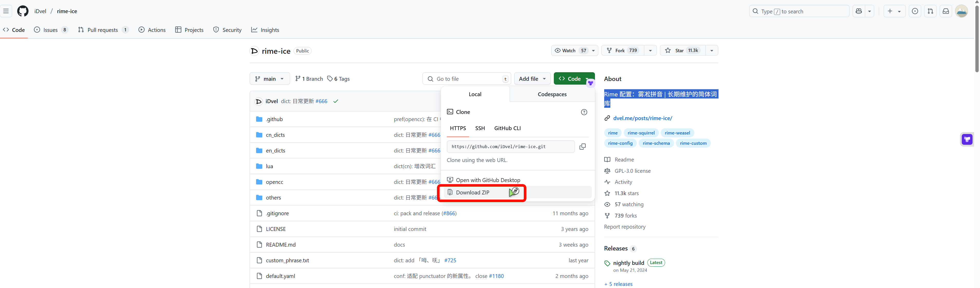This screenshot has width=980, height=288.
Task: Click the Watch button
Action: coord(570,50)
